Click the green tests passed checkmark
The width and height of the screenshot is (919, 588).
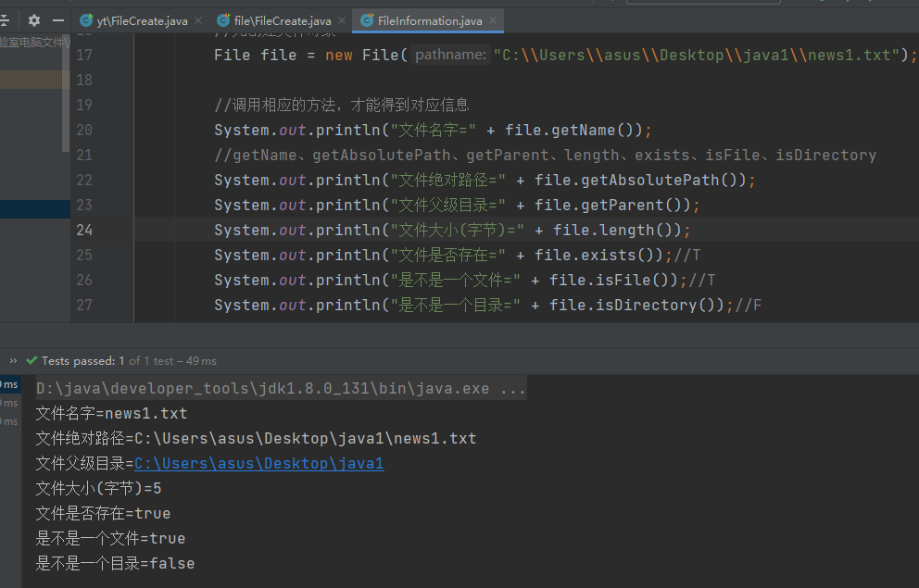coord(32,360)
